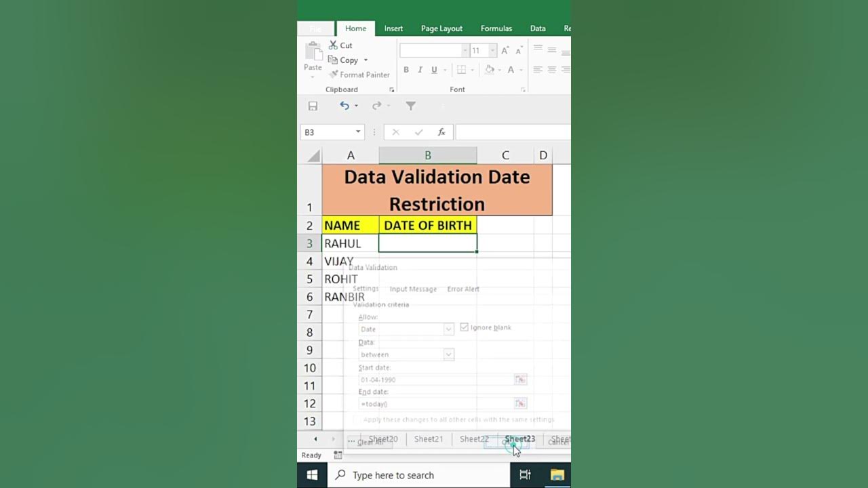Toggle Italic formatting

click(x=420, y=70)
